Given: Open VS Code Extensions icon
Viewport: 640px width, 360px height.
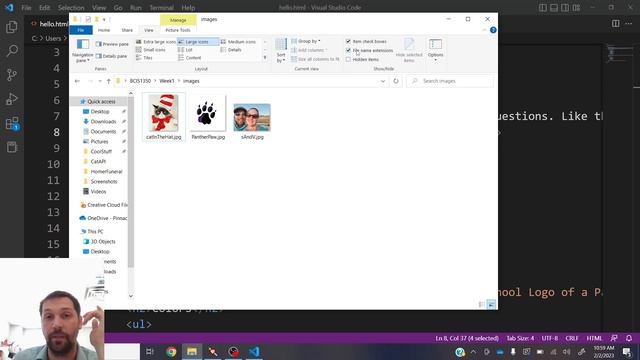Looking at the screenshot, I should tap(12, 123).
